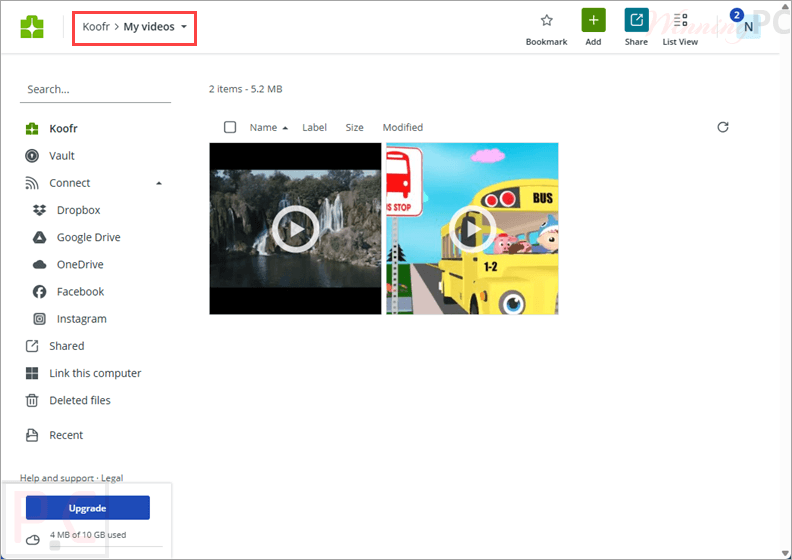
Task: Open Dropbox connection
Action: (78, 210)
